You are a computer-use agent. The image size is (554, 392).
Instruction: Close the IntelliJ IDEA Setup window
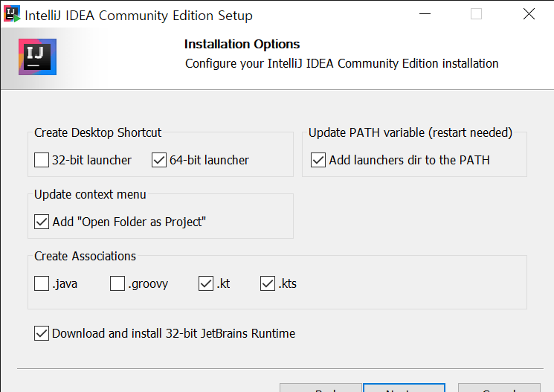529,14
